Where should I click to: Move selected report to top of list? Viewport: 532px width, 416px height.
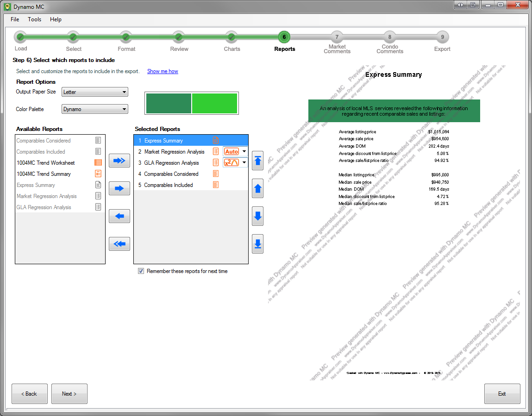[x=258, y=161]
